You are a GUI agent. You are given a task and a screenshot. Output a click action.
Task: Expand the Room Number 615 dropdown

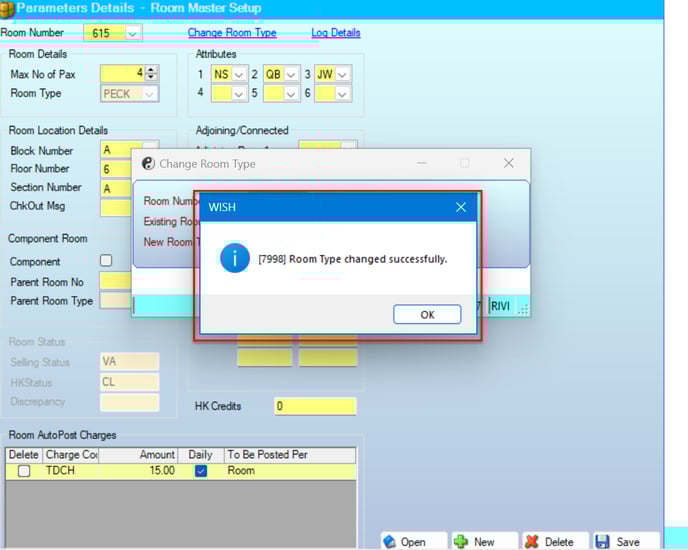pyautogui.click(x=133, y=33)
